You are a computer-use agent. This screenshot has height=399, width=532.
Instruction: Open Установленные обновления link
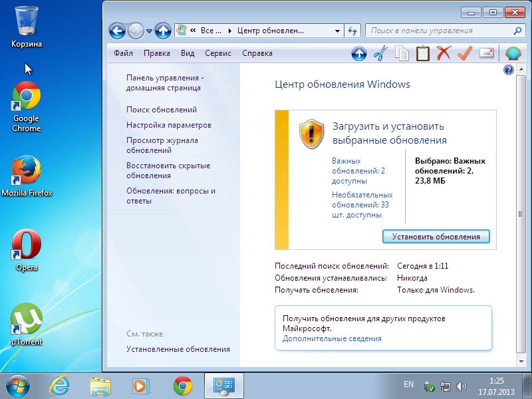(178, 349)
